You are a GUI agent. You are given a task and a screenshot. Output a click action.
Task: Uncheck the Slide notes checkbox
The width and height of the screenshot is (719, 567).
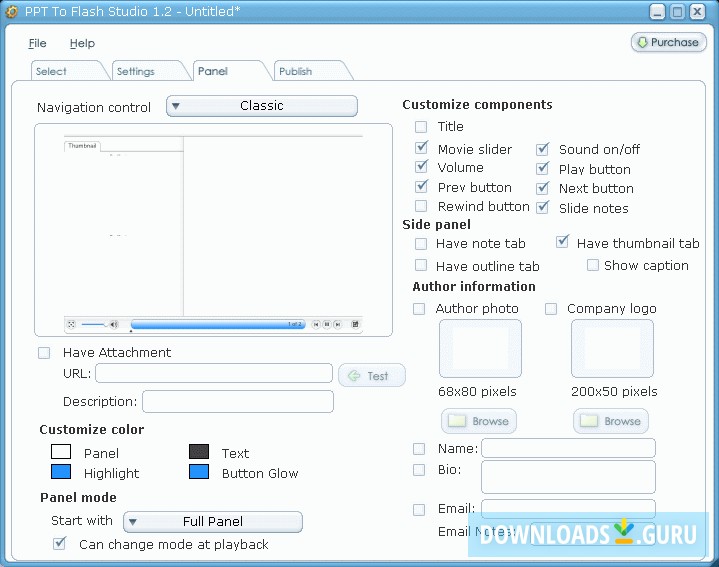tap(542, 207)
